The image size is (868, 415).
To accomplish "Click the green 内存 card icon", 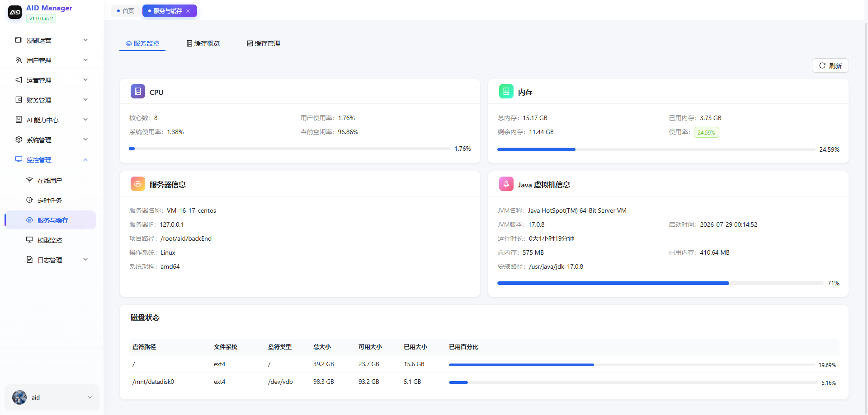I will pos(506,92).
